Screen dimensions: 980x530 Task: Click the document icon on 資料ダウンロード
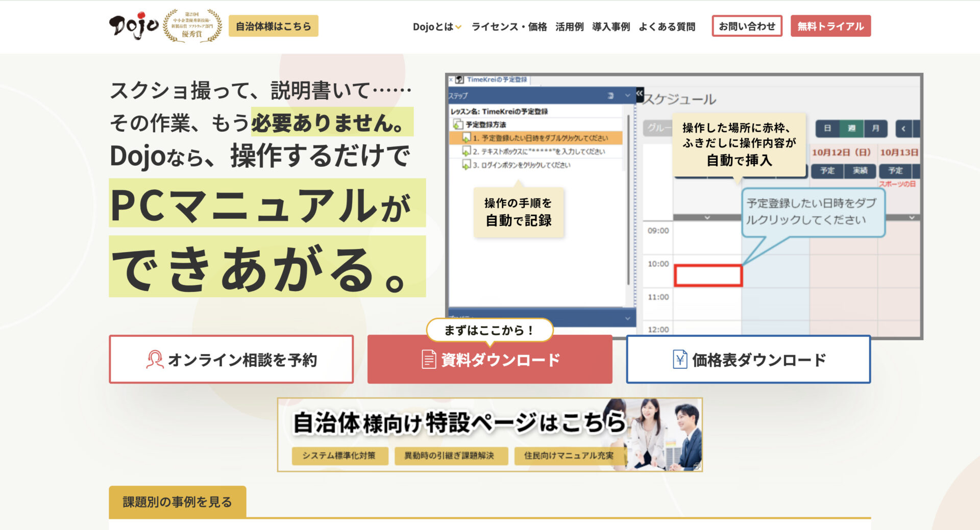(x=429, y=359)
